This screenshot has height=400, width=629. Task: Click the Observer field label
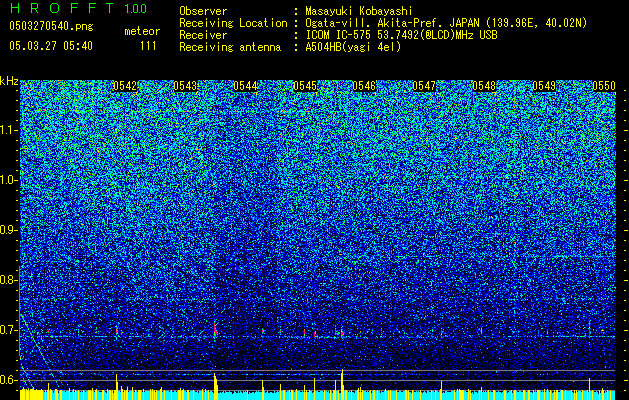click(203, 11)
